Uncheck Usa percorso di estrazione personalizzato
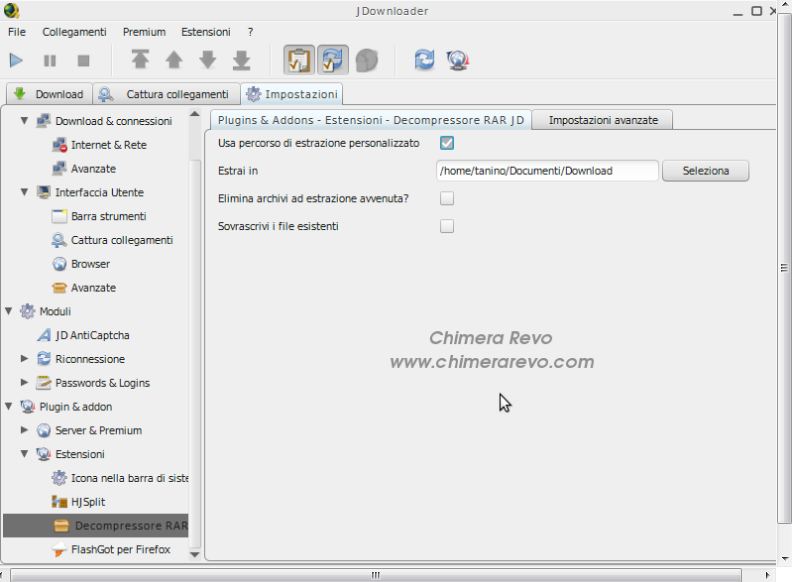 (447, 143)
